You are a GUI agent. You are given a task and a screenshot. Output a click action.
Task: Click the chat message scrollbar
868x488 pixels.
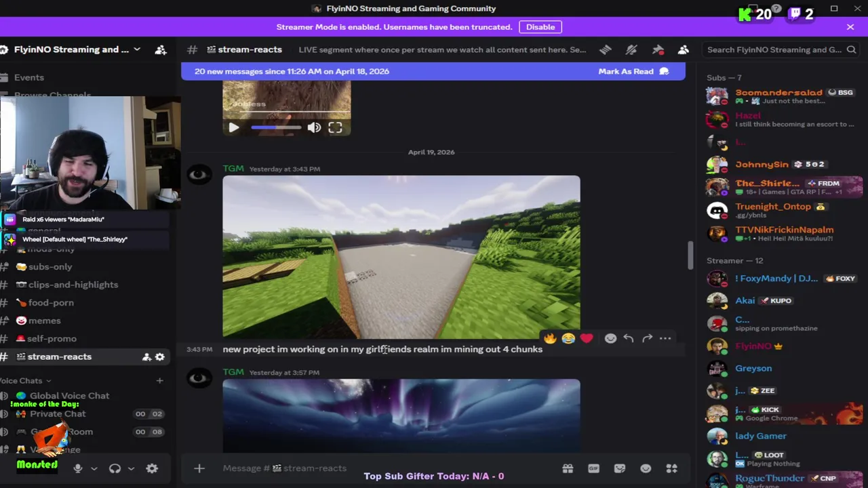click(x=690, y=256)
